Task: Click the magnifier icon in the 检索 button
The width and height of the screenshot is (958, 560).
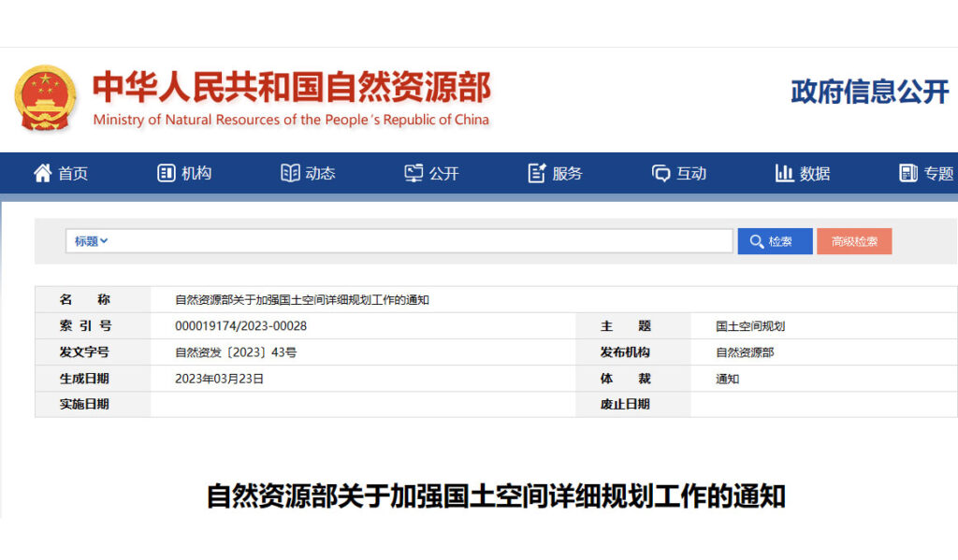Action: click(756, 242)
